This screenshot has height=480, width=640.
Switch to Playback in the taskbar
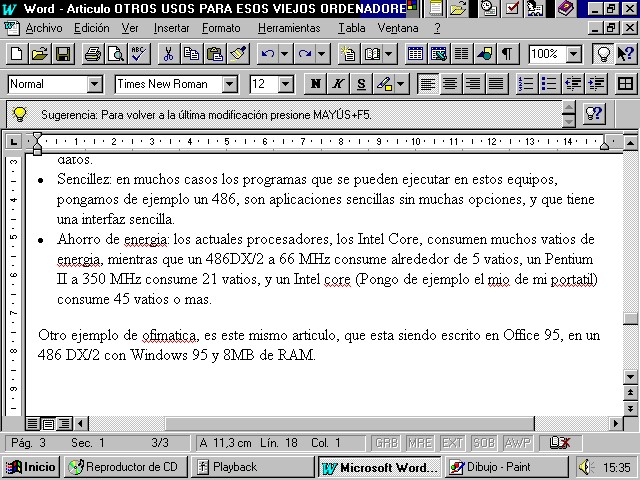[252, 467]
